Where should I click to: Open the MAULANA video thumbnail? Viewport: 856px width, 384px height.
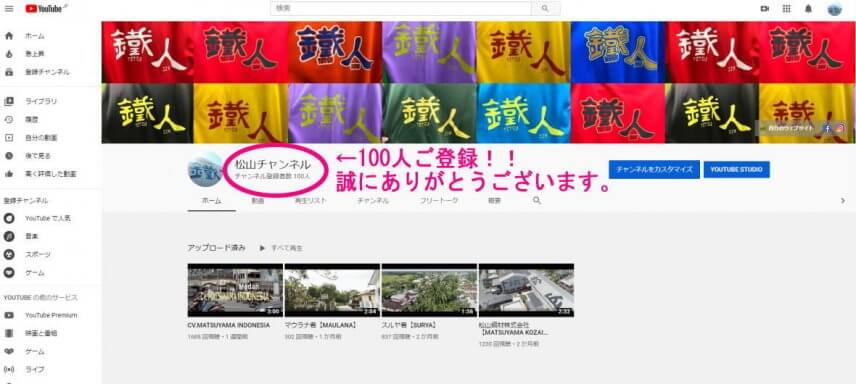click(332, 291)
